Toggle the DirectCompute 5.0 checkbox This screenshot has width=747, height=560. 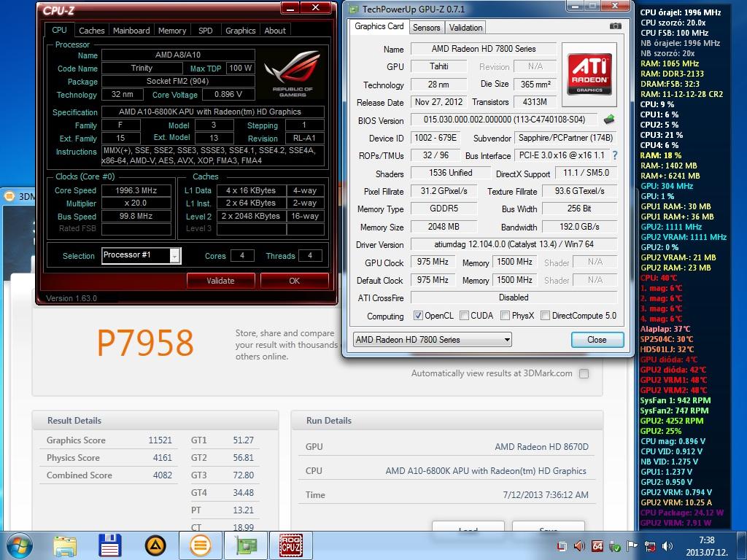point(546,315)
